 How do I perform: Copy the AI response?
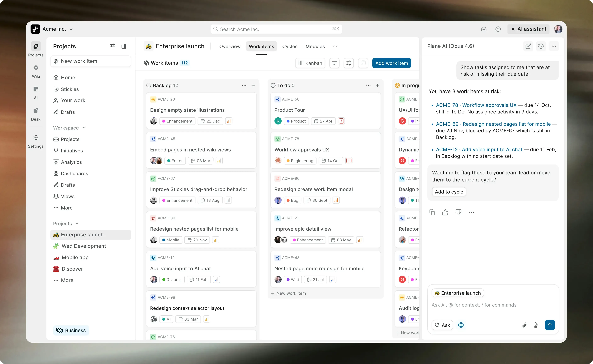432,212
